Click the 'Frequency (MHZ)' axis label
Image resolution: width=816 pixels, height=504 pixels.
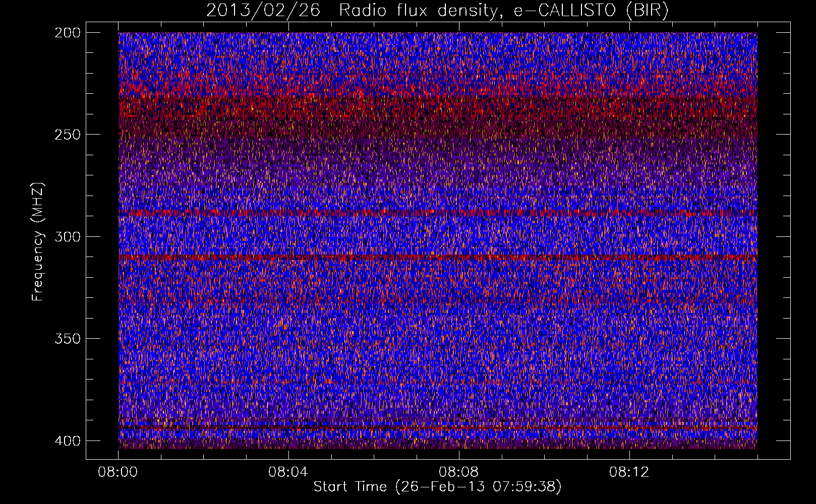pyautogui.click(x=38, y=242)
